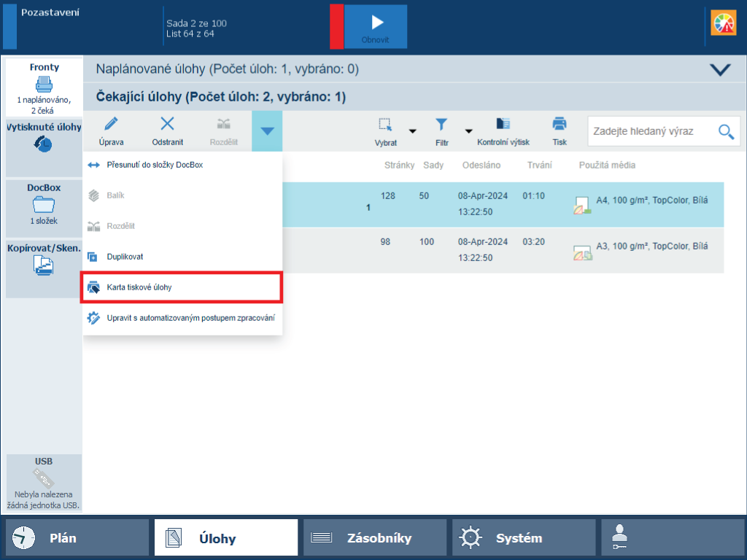The image size is (747, 560).
Task: Open the USB section
Action: tap(44, 483)
